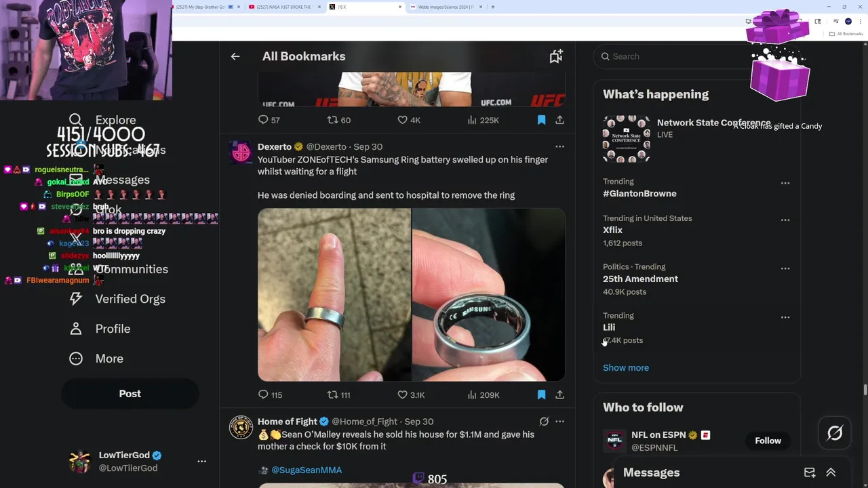Click the floating Grok button at right edge
This screenshot has height=488, width=868.
[x=835, y=432]
